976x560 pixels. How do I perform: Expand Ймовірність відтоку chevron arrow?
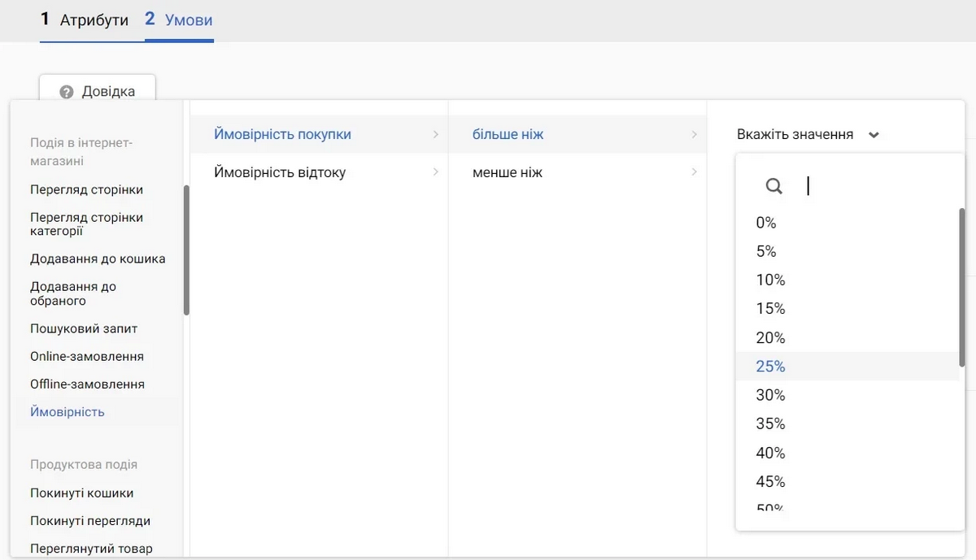[x=436, y=172]
